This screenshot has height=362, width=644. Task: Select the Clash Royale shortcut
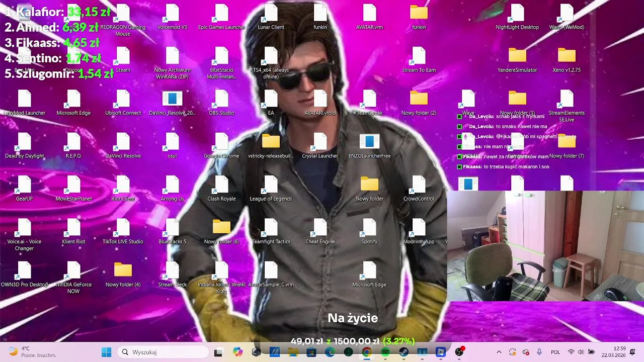pyautogui.click(x=221, y=188)
